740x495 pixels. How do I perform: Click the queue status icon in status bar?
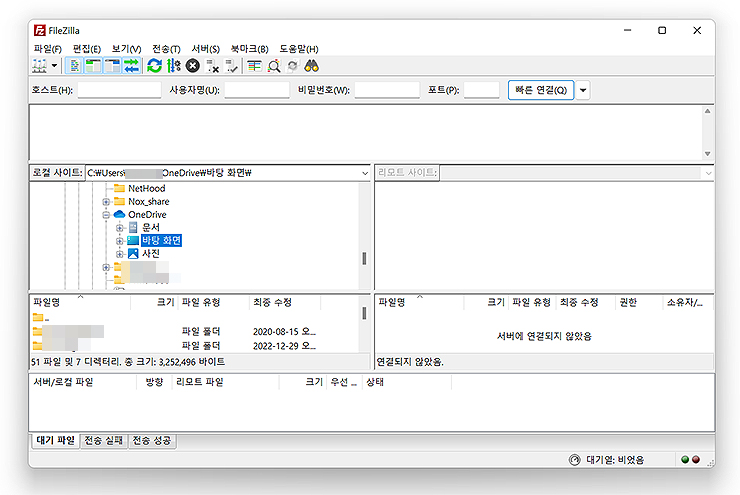[x=574, y=460]
